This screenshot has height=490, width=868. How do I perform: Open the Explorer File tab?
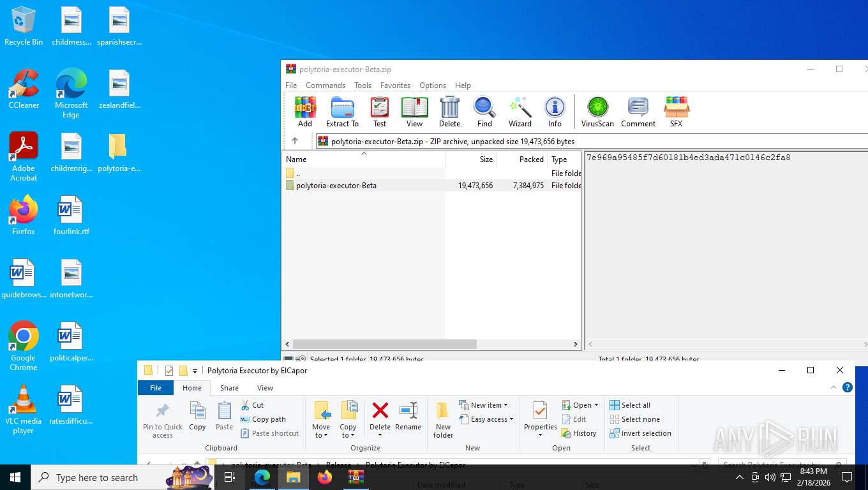point(156,388)
